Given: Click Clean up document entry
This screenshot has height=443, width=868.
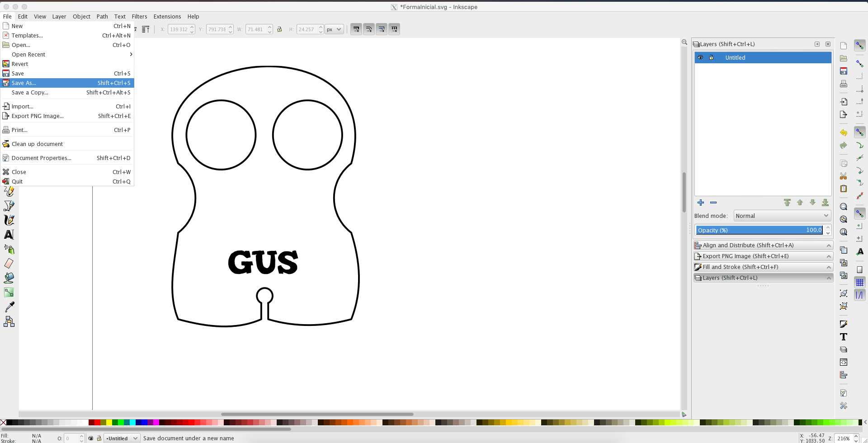Looking at the screenshot, I should coord(37,144).
